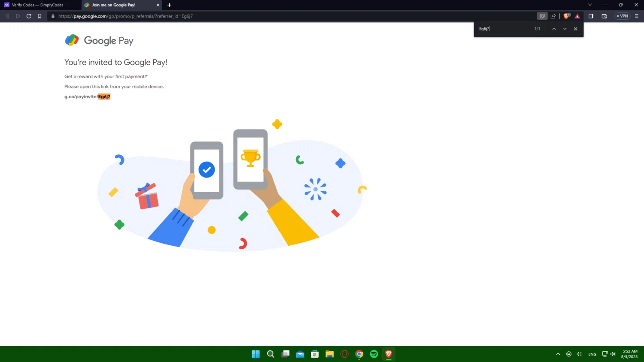Jump to the previous find match

coord(554,29)
